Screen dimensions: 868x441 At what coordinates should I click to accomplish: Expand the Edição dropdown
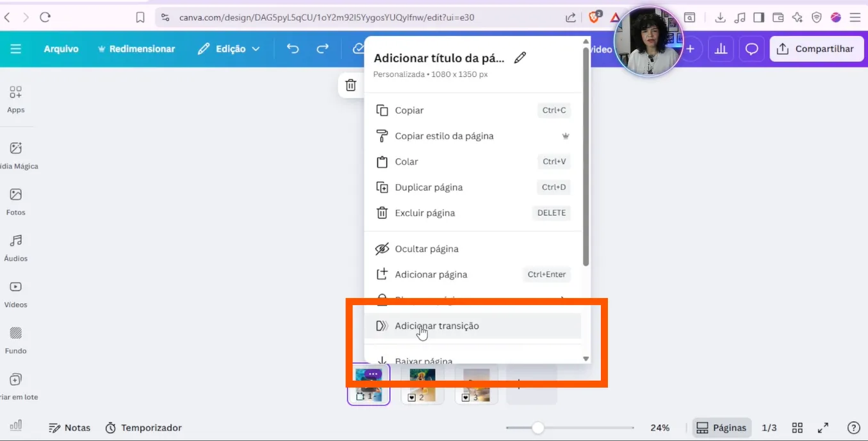click(229, 49)
